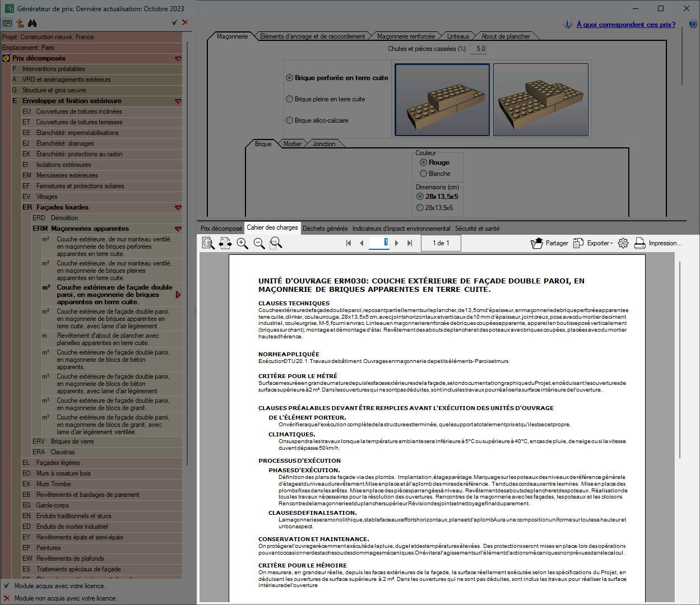Click the page number input field

[x=379, y=243]
